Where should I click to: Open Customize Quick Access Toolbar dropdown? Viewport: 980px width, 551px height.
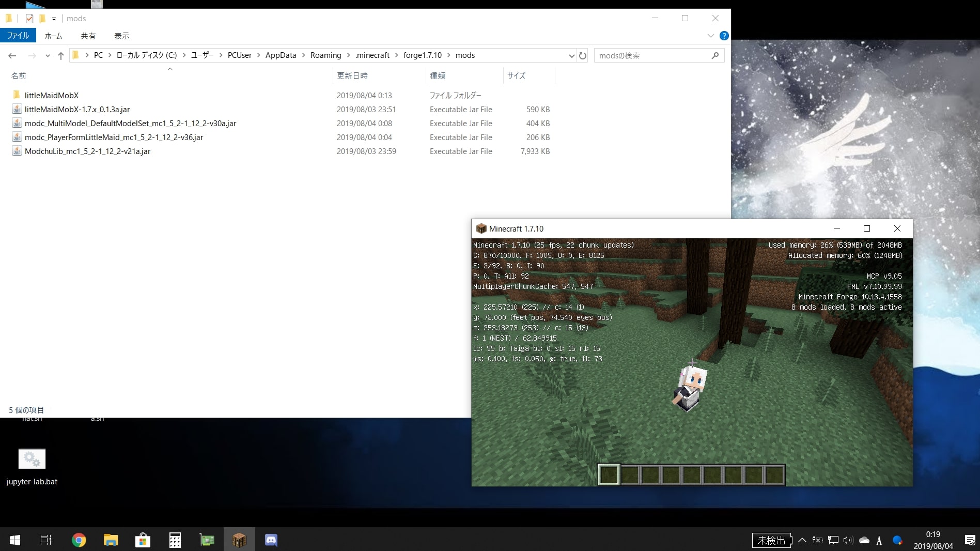tap(54, 19)
